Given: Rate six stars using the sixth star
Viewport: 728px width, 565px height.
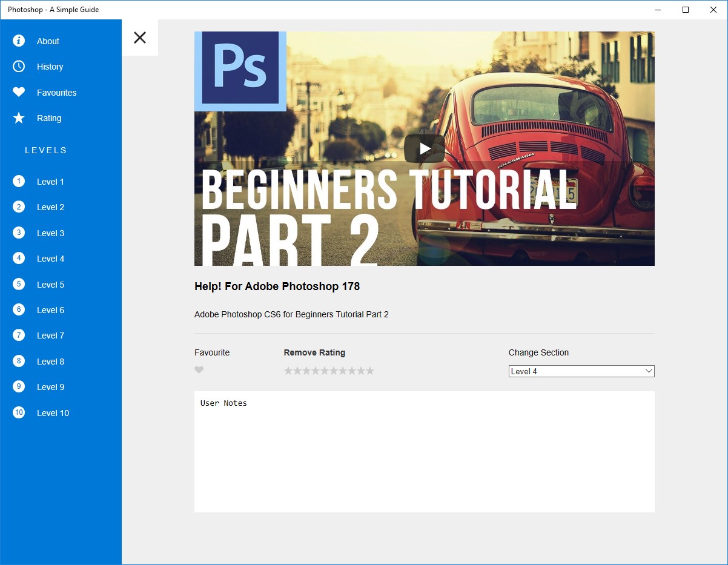Looking at the screenshot, I should click(x=334, y=371).
